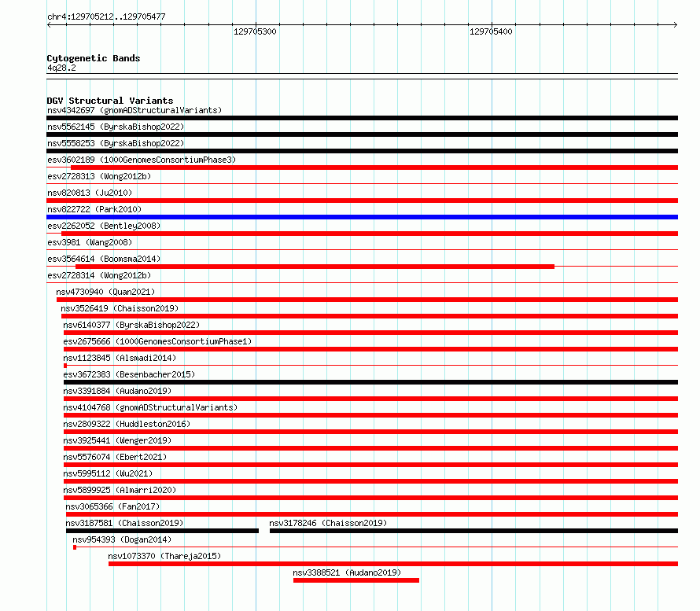Viewport: 700px width, 611px height.
Task: Click the DGV Structural Variants track title
Action: pos(110,101)
